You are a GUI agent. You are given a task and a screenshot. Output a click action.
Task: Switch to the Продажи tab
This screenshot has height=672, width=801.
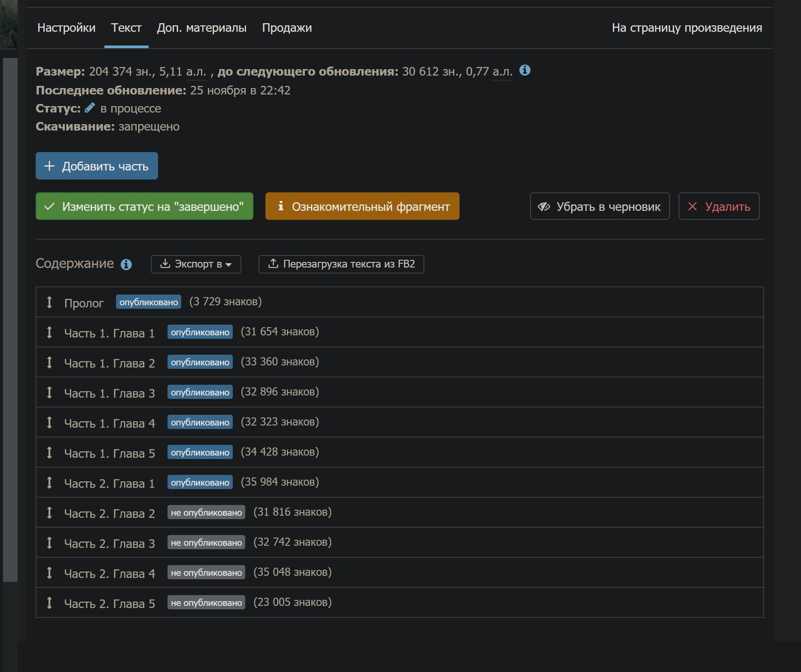point(287,28)
